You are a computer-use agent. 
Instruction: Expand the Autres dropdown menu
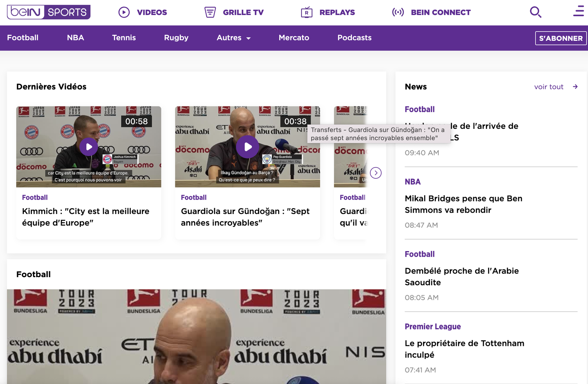[233, 38]
